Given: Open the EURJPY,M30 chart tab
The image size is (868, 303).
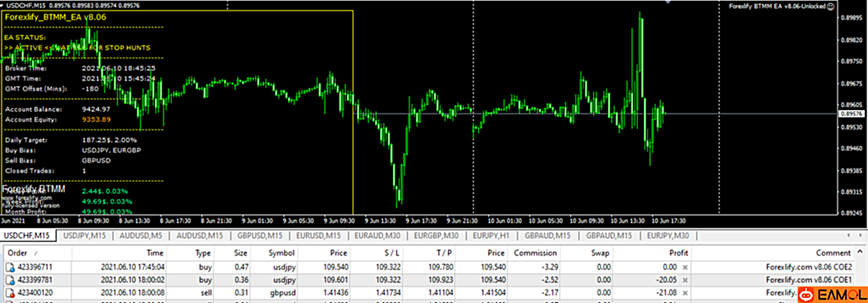Looking at the screenshot, I should (668, 236).
